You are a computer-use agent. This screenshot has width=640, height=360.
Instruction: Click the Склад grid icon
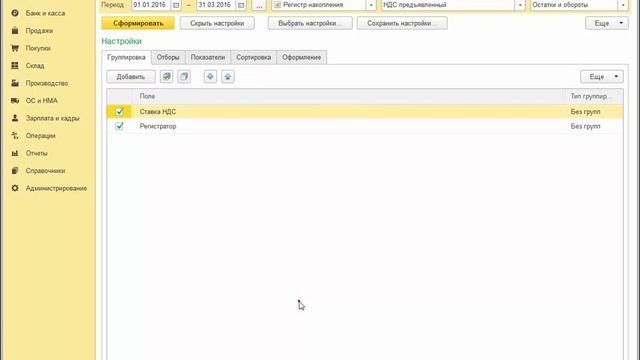click(15, 65)
